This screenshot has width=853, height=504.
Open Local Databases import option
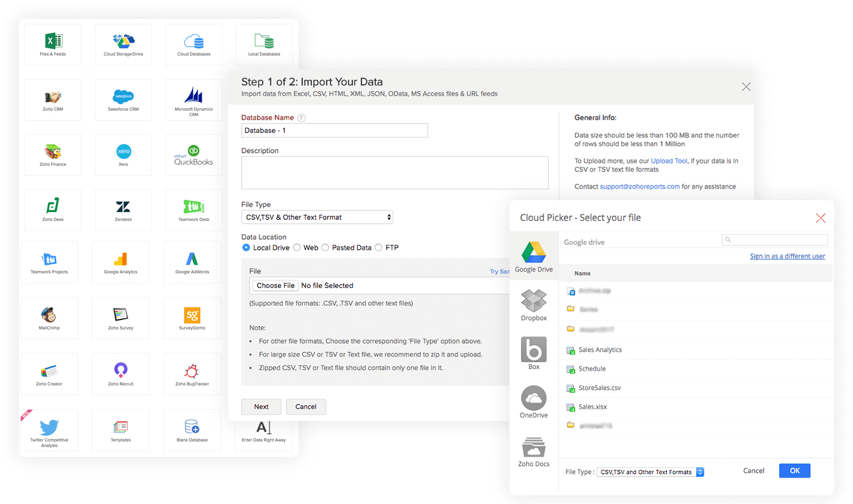pyautogui.click(x=264, y=44)
